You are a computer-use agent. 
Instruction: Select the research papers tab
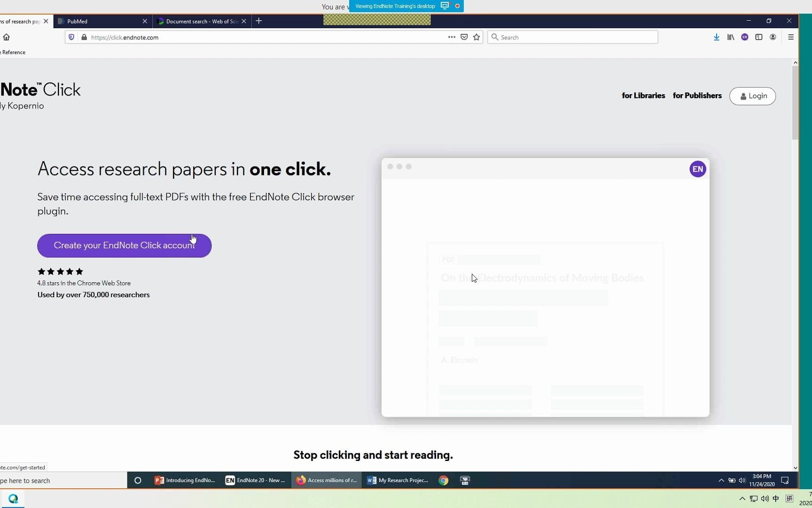point(21,21)
